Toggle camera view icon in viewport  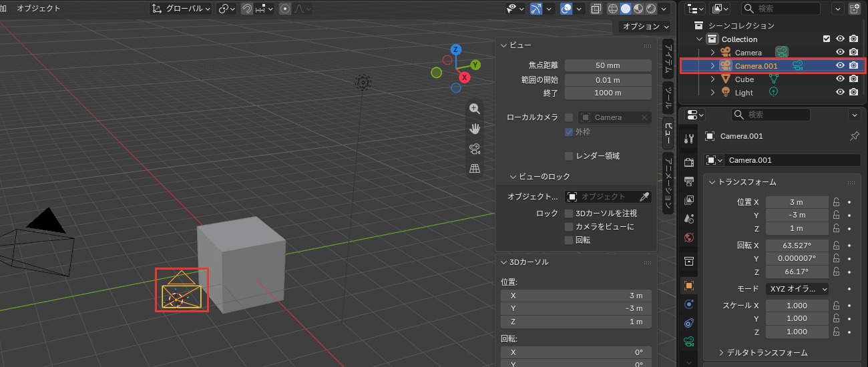click(475, 148)
